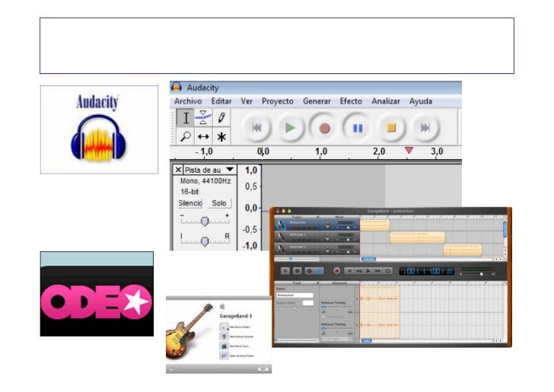Select the Draw pencil tool in Audacity
The width and height of the screenshot is (554, 392).
[221, 118]
